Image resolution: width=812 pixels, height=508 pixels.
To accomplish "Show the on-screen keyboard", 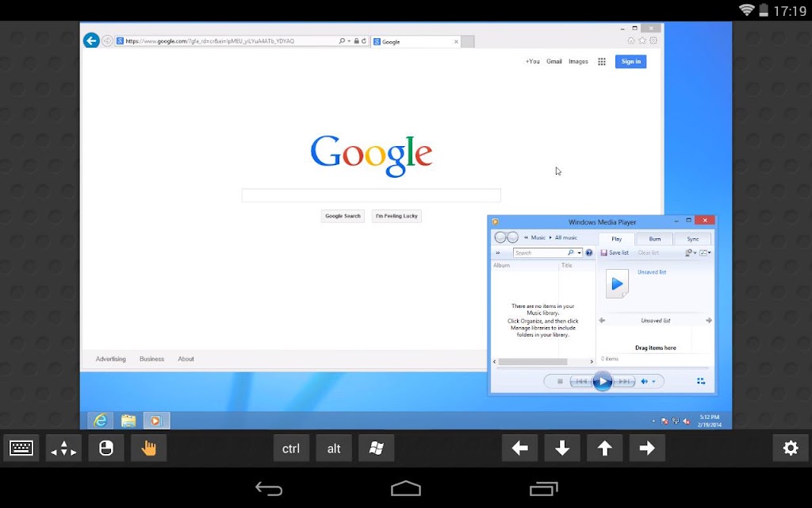I will [x=21, y=448].
